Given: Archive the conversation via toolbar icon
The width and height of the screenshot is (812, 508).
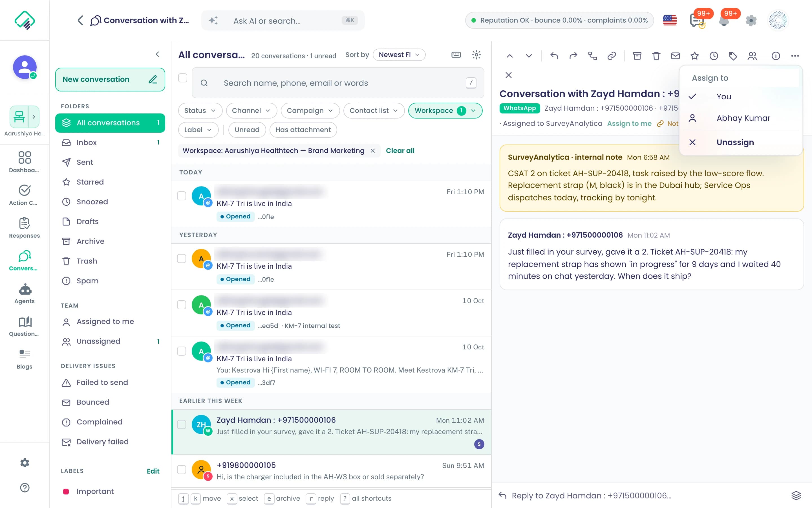Looking at the screenshot, I should [x=637, y=56].
